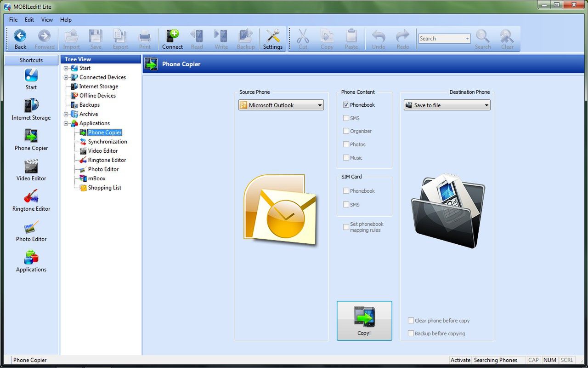This screenshot has width=588, height=368.
Task: Enable Set phonebook mapping rules
Action: click(346, 227)
